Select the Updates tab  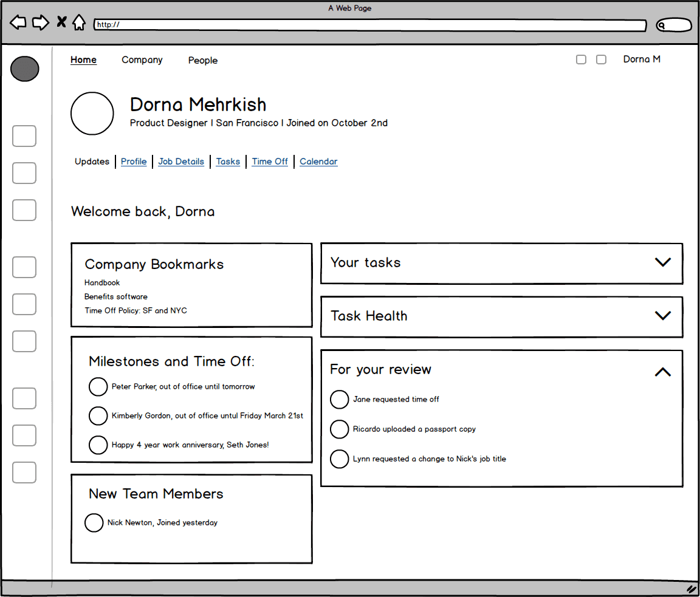(x=92, y=162)
